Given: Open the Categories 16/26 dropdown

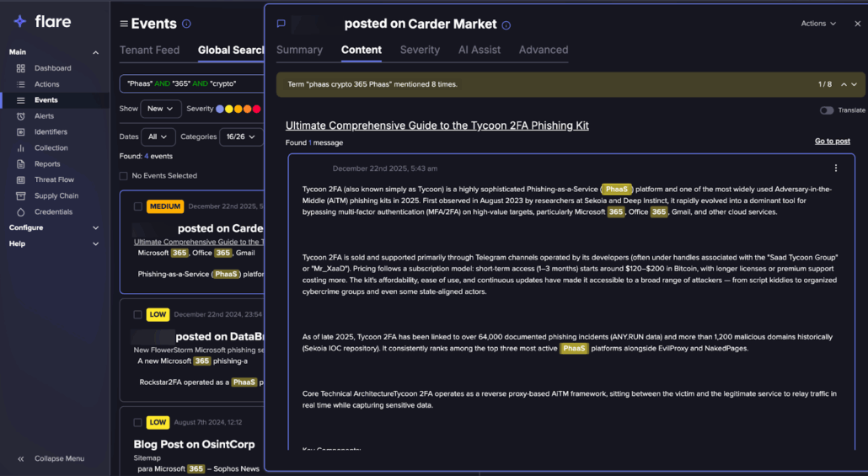Looking at the screenshot, I should (x=240, y=136).
